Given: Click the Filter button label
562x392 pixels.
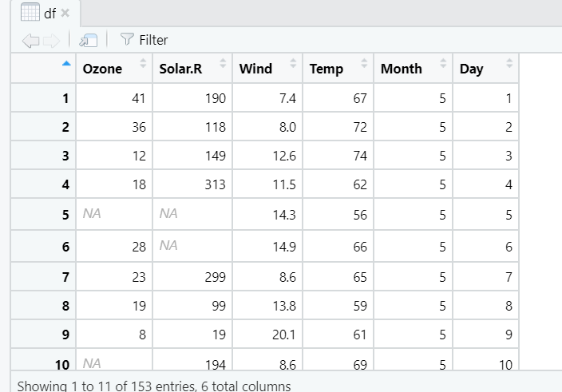Looking at the screenshot, I should click(x=153, y=40).
